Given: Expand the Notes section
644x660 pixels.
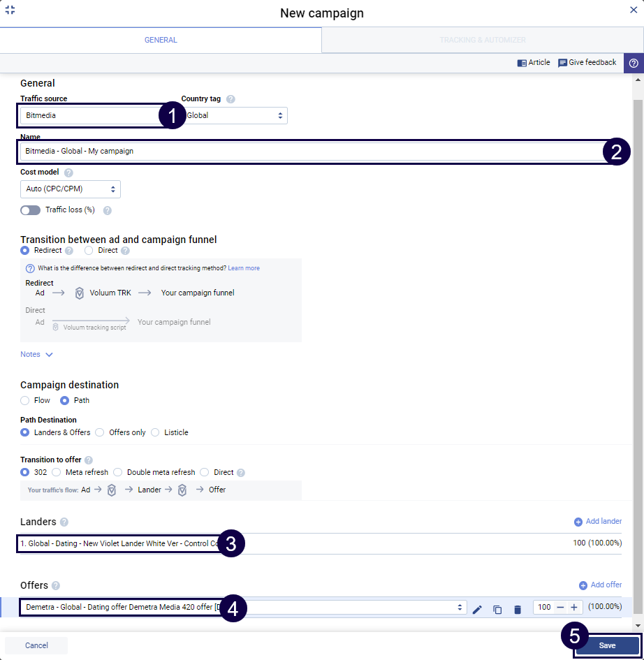Looking at the screenshot, I should 37,354.
